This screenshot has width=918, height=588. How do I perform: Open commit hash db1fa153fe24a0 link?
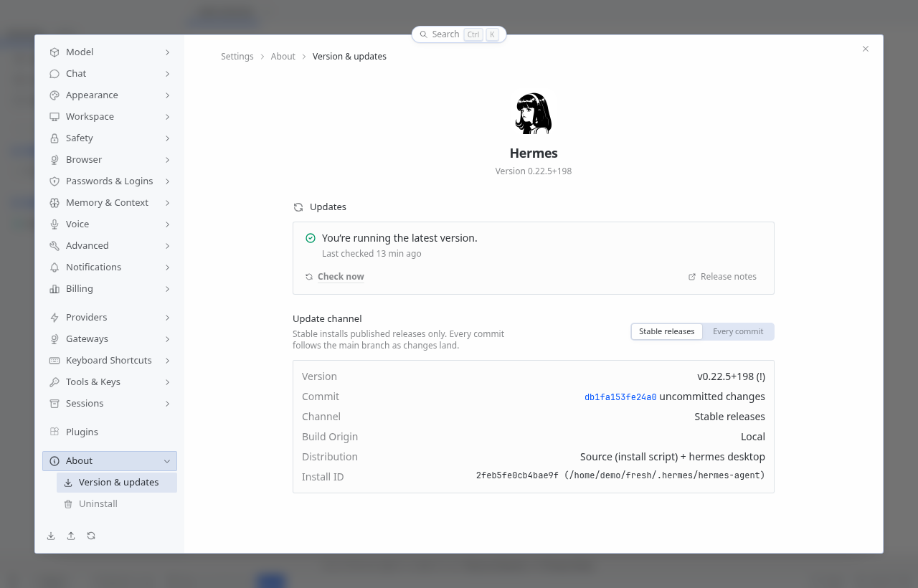[x=620, y=397]
